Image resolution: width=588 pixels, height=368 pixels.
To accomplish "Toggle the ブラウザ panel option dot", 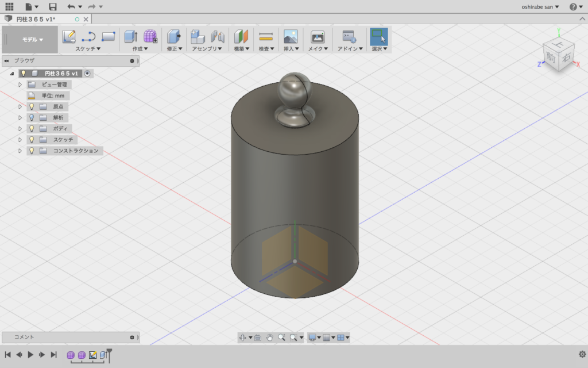I will [x=132, y=60].
